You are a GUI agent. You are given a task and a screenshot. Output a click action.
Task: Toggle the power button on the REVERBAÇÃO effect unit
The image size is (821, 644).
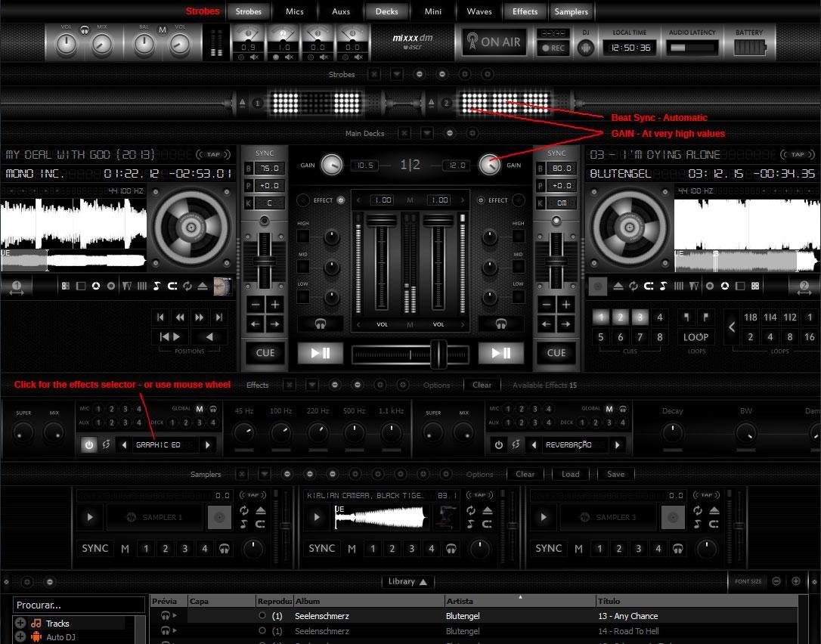(x=499, y=444)
